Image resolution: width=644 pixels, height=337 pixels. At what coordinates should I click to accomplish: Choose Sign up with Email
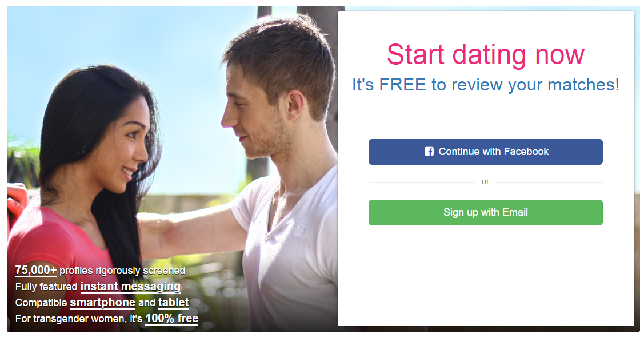click(x=486, y=212)
